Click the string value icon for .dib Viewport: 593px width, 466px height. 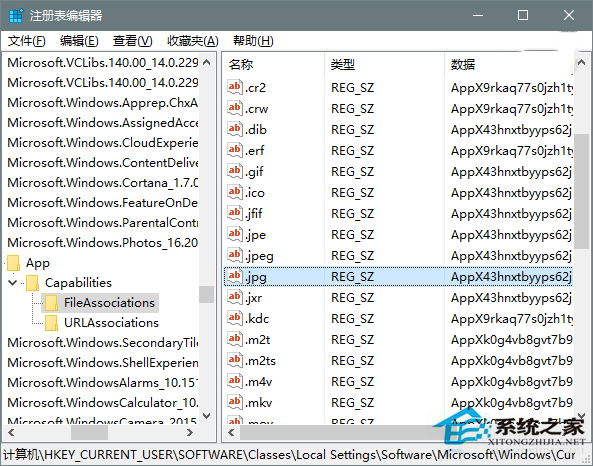pos(234,129)
